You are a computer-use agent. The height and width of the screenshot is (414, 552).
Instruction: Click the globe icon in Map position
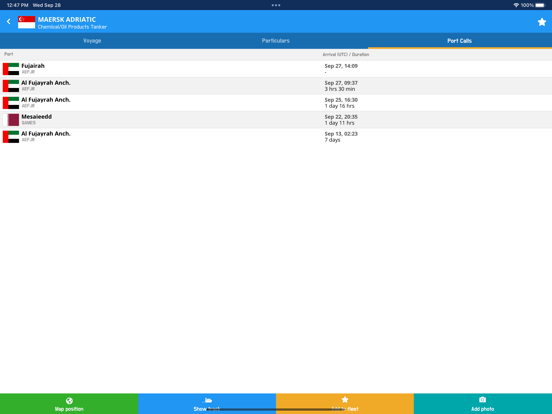(x=69, y=400)
